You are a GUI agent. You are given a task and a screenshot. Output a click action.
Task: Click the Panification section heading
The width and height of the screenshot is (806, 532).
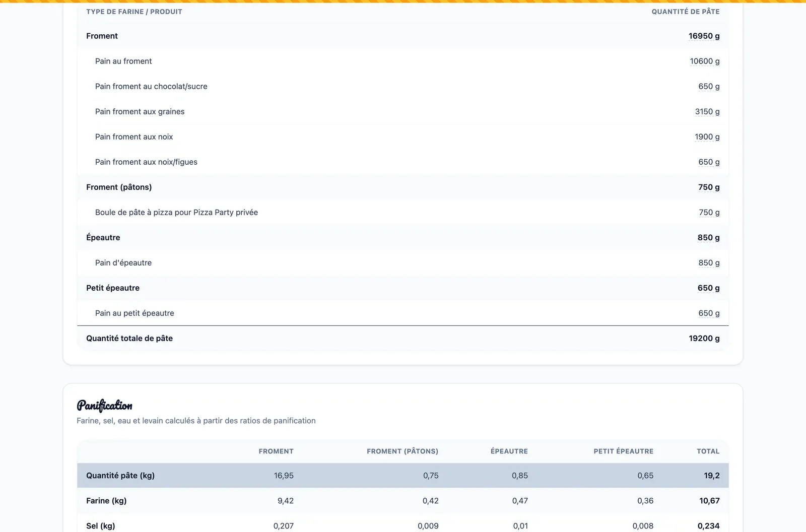(104, 405)
